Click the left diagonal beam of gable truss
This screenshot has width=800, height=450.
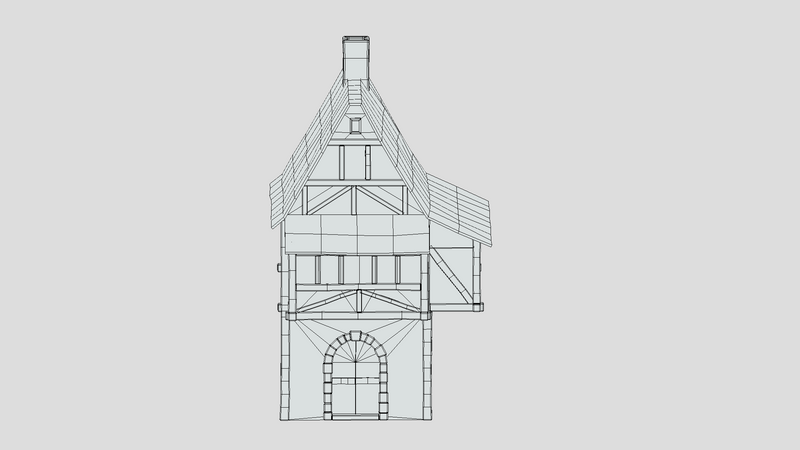point(329,199)
